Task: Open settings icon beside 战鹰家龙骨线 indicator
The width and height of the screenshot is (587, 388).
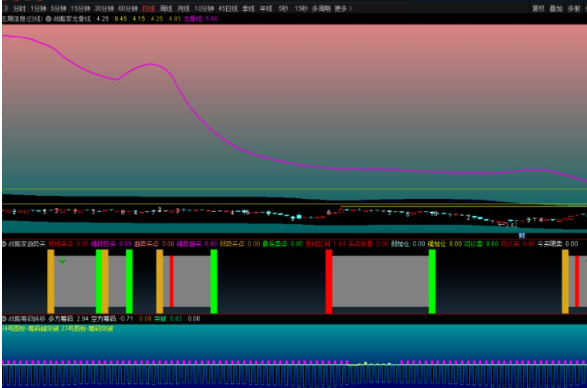Action: coord(48,19)
